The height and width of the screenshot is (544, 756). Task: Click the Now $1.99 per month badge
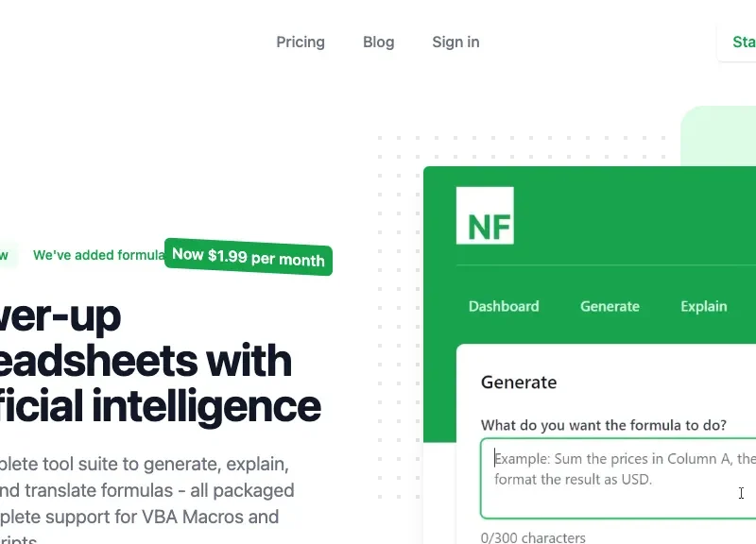click(x=249, y=256)
